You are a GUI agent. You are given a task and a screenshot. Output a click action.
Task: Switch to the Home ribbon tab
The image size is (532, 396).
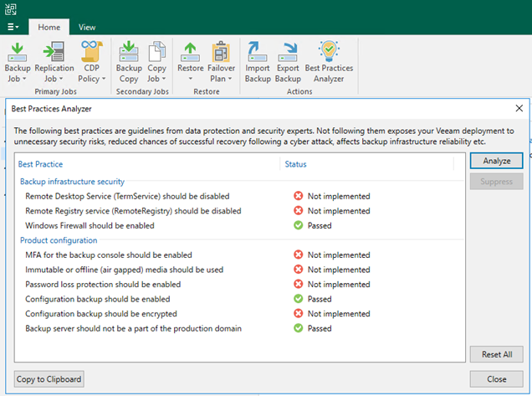[49, 27]
